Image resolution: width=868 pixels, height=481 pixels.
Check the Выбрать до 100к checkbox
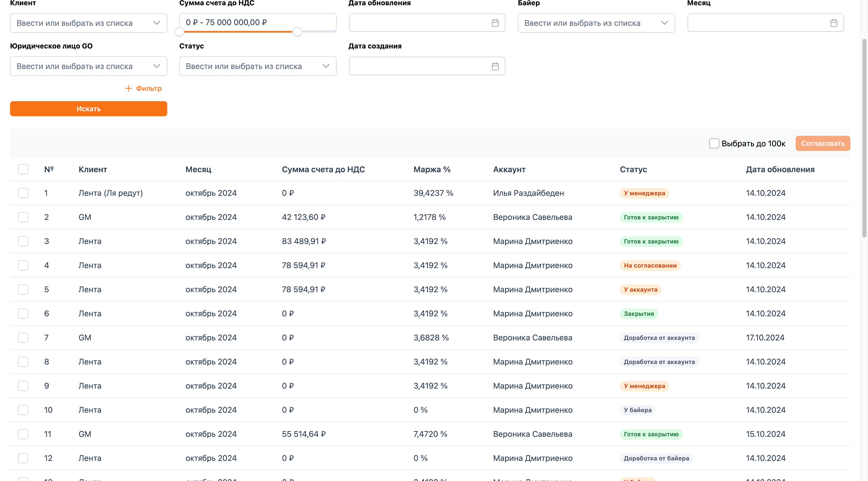click(714, 144)
